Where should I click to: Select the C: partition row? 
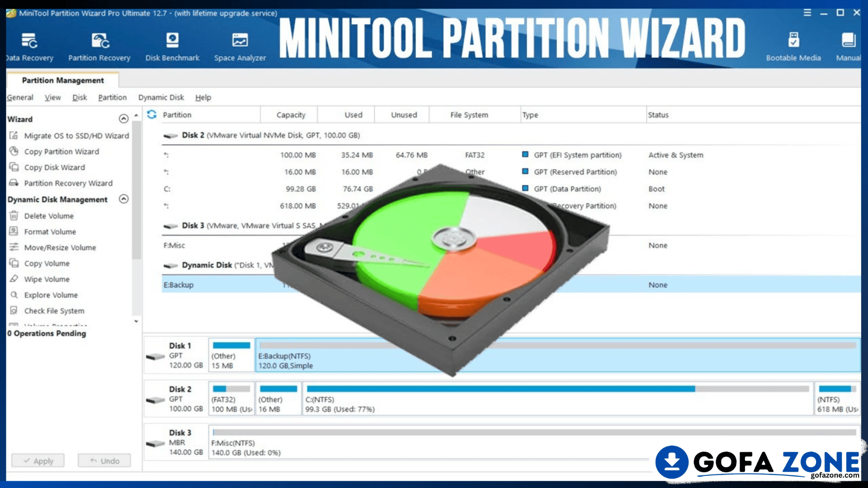[511, 189]
